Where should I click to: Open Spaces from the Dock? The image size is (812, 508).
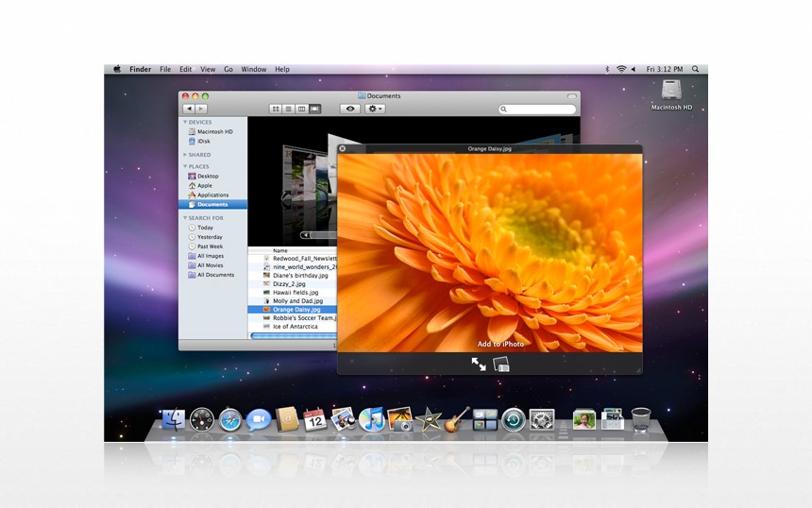(484, 420)
